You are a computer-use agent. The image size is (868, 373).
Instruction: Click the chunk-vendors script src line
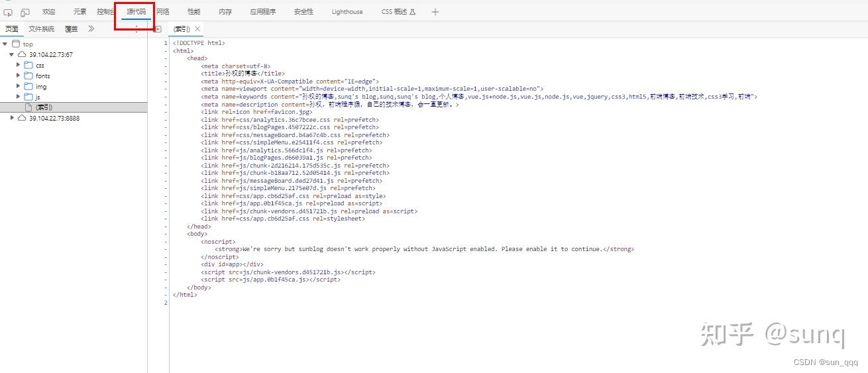coord(288,272)
